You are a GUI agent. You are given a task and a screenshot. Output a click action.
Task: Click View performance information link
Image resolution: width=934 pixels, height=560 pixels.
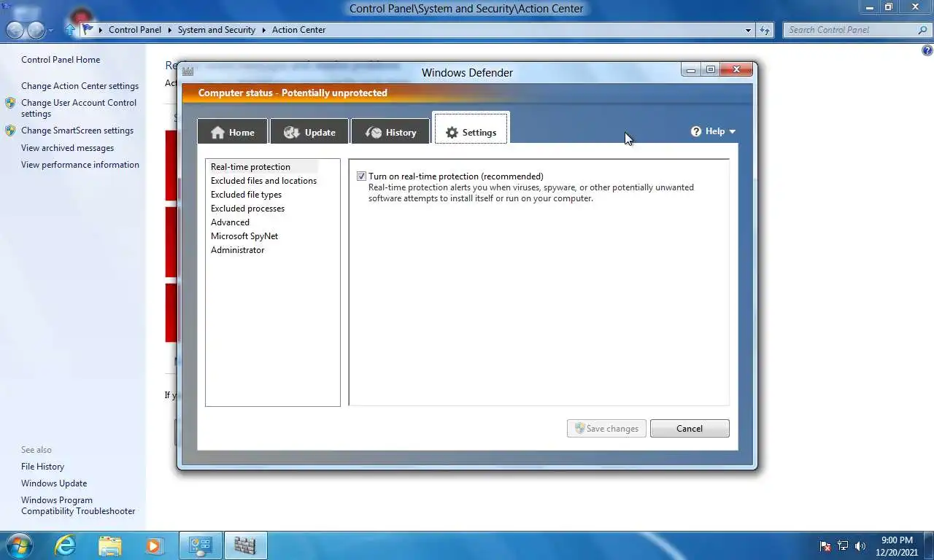[80, 165]
